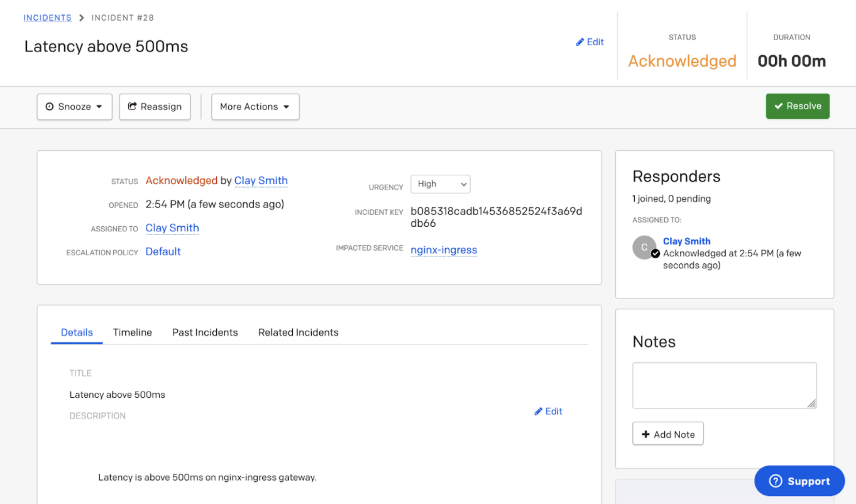This screenshot has height=504, width=856.
Task: Click Clay Smith's name in the Responders panel
Action: 686,241
